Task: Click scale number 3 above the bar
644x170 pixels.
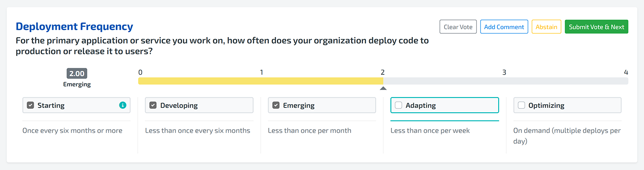Action: coord(504,72)
